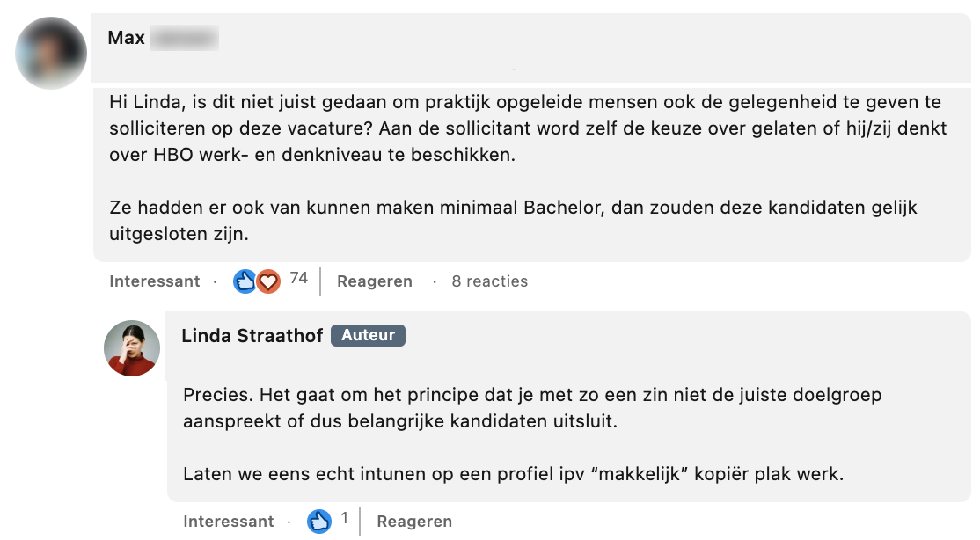This screenshot has width=980, height=540.
Task: Click Reageren beneath Linda's reply
Action: click(414, 522)
